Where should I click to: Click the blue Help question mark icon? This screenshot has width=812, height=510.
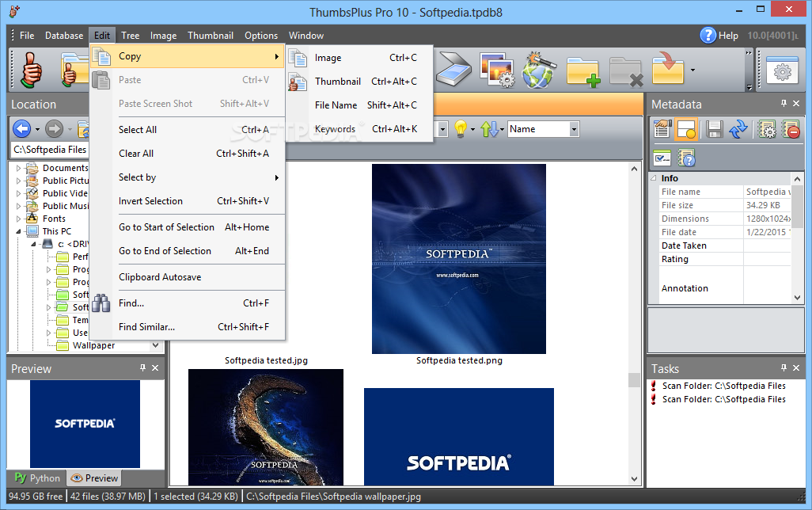coord(708,36)
